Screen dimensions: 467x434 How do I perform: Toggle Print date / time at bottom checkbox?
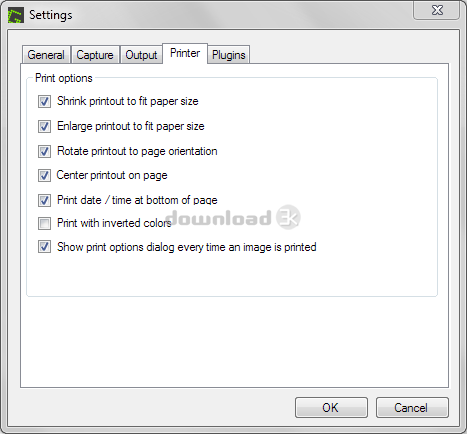44,200
